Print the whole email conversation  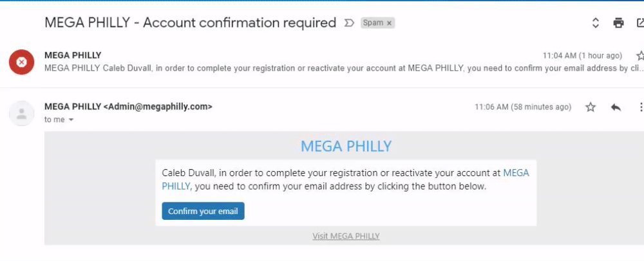618,23
